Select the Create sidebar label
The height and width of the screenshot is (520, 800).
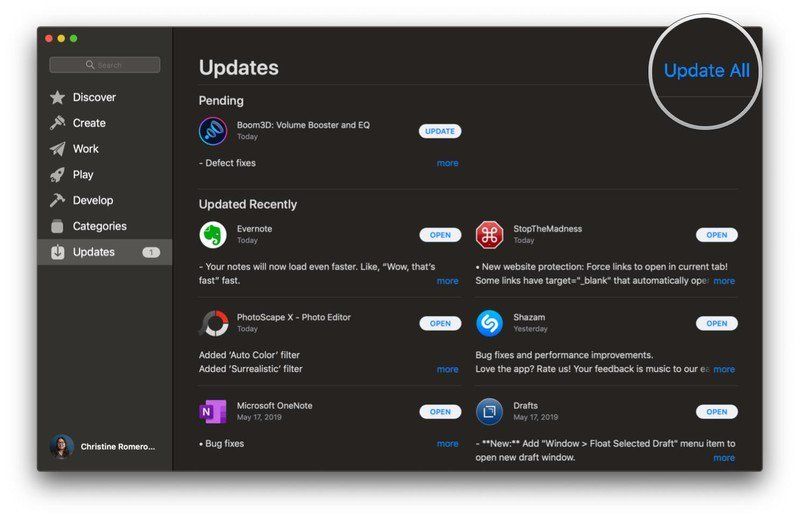tap(89, 123)
